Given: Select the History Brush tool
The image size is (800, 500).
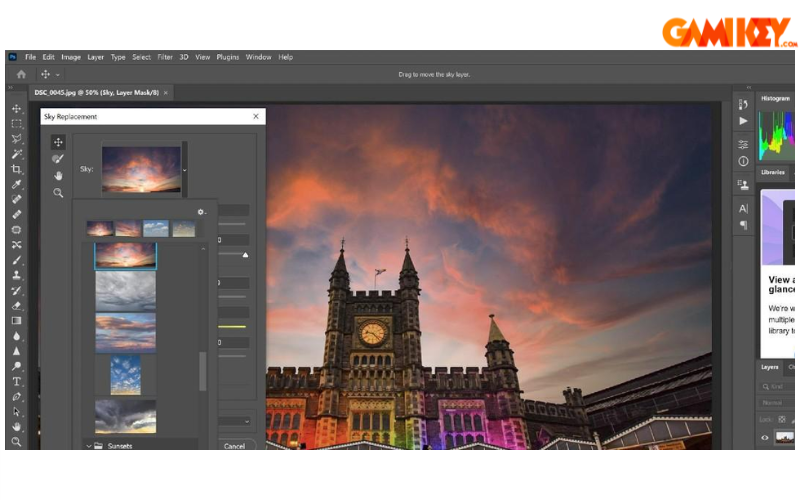Looking at the screenshot, I should (16, 290).
